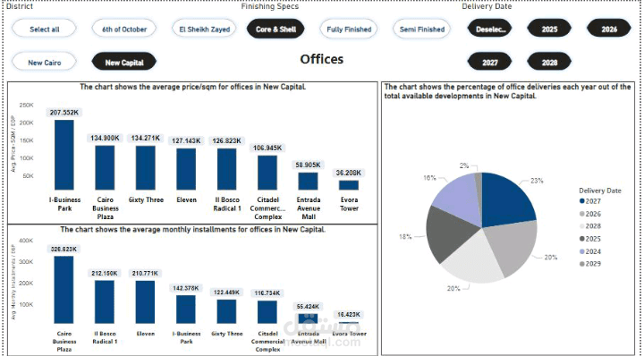644x356 pixels.
Task: Select the Evora Tower price bar
Action: (x=349, y=185)
